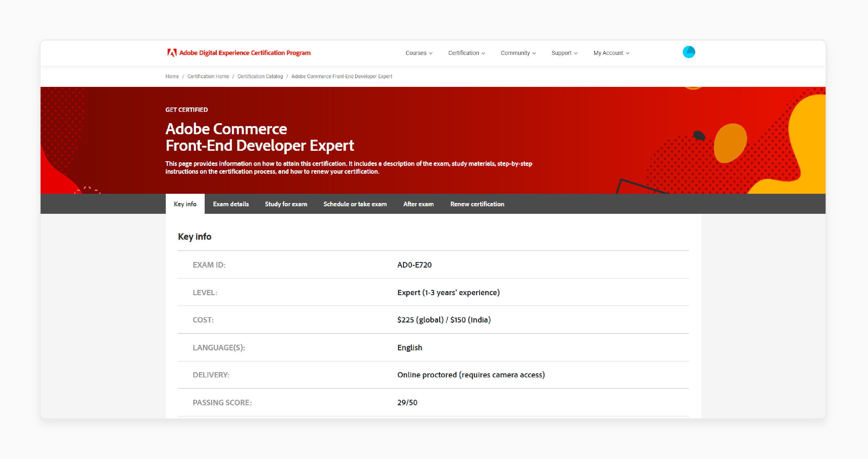Switch to the After exam tab

click(418, 204)
